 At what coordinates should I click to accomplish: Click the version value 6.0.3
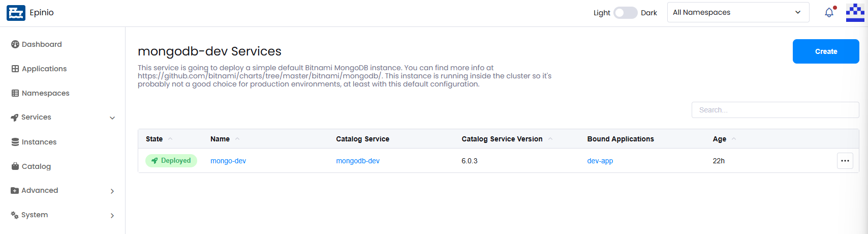470,161
